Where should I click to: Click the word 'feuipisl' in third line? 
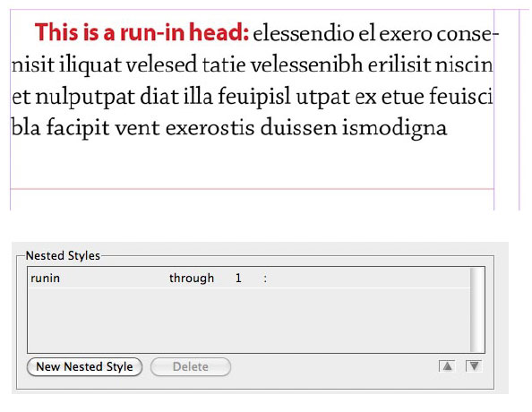click(x=254, y=97)
